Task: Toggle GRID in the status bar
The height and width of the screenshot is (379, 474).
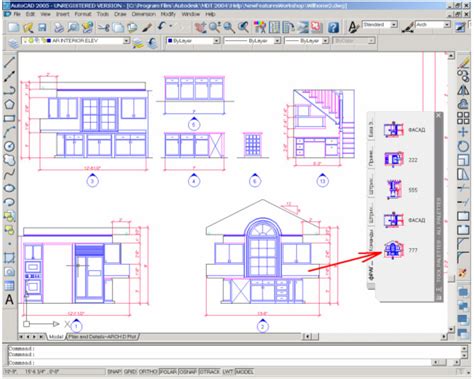Action: click(130, 371)
